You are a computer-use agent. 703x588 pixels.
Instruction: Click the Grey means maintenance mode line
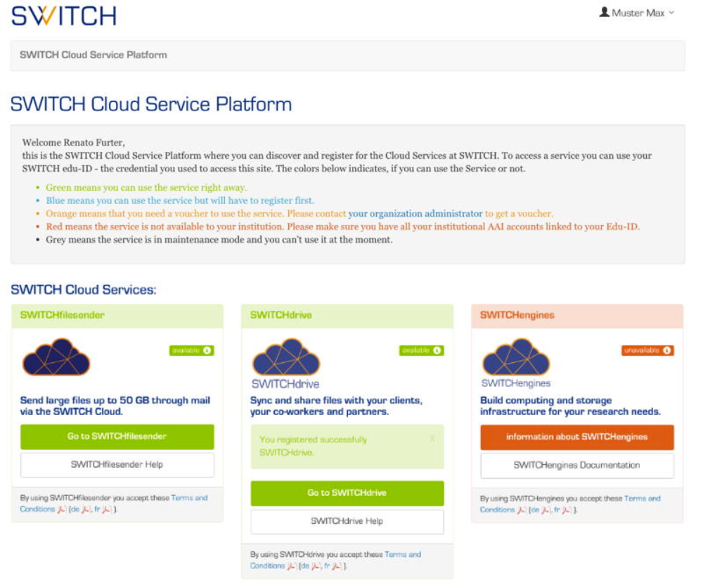tap(219, 240)
